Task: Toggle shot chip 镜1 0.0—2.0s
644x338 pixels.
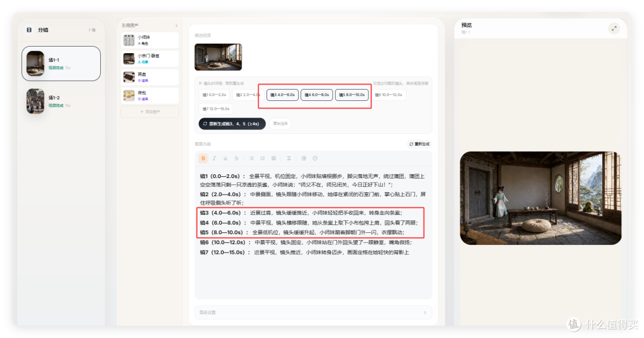Action: 214,94
